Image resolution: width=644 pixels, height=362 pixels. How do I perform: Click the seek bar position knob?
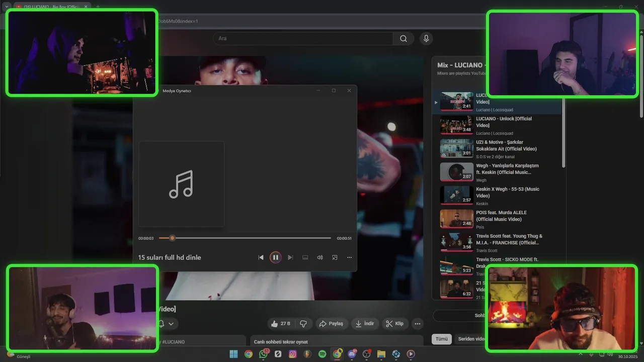click(172, 238)
